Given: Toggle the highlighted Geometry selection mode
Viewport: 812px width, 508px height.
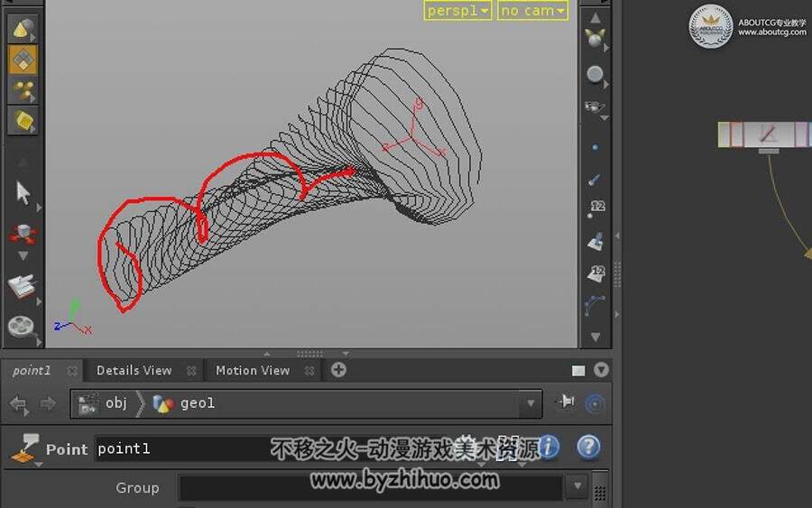Looking at the screenshot, I should 23,60.
